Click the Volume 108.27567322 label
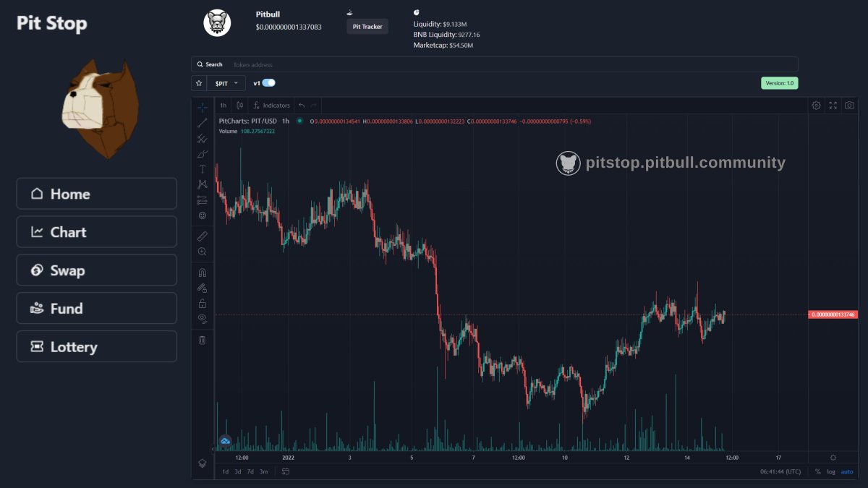Image resolution: width=868 pixels, height=488 pixels. [x=247, y=131]
